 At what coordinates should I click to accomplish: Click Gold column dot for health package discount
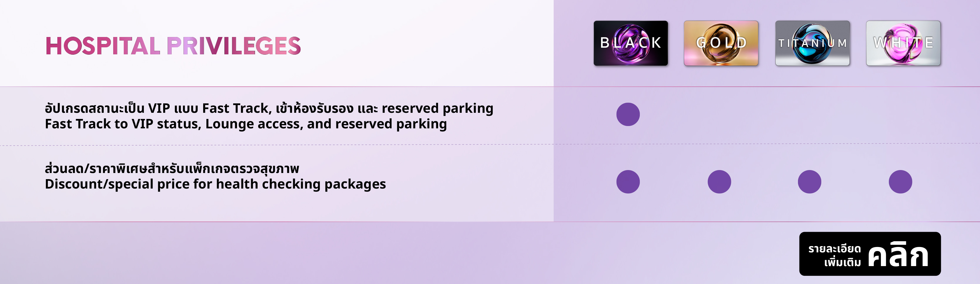(719, 182)
